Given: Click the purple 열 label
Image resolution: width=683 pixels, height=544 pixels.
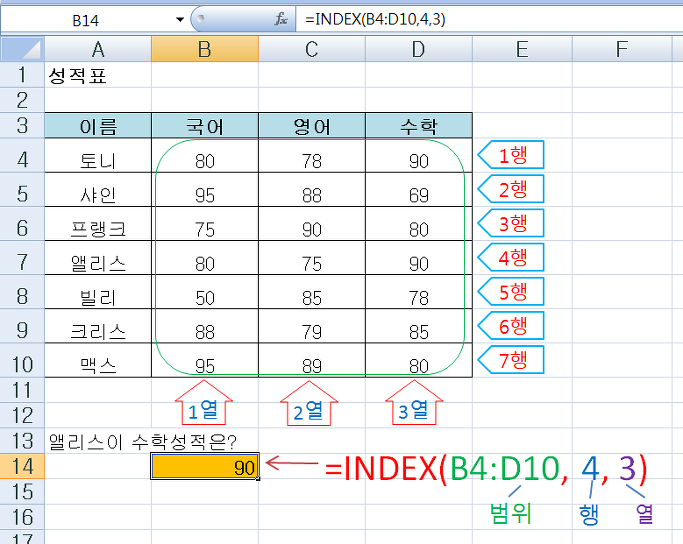Looking at the screenshot, I should [x=644, y=514].
